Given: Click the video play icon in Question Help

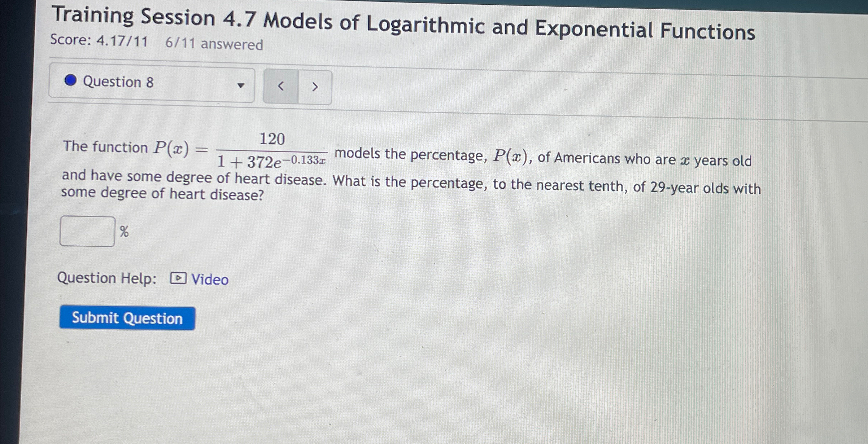Looking at the screenshot, I should pyautogui.click(x=178, y=278).
